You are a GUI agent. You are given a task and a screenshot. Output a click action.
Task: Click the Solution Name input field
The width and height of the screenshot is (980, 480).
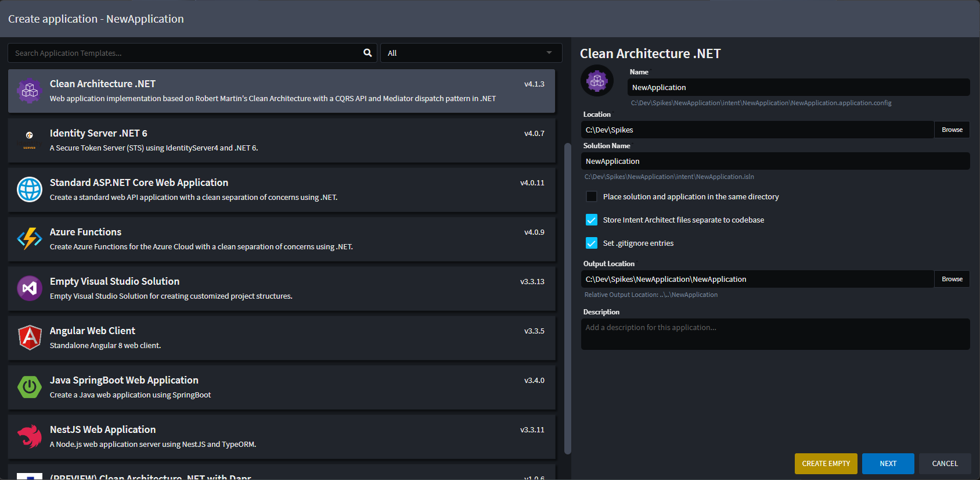click(x=775, y=161)
